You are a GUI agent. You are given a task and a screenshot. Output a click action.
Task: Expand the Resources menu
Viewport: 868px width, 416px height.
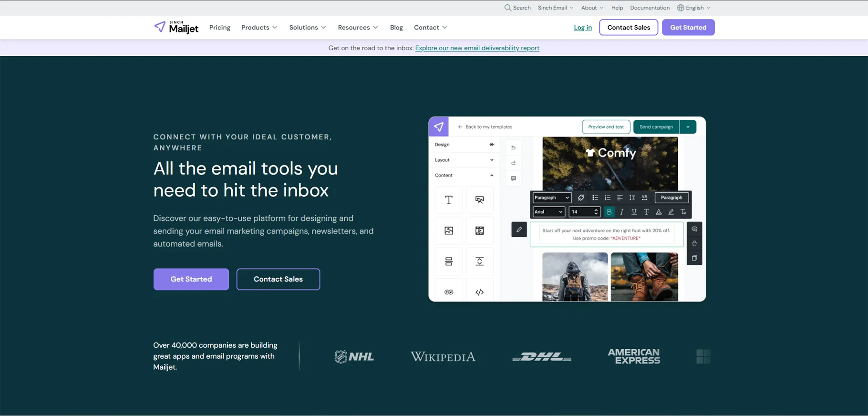coord(358,27)
